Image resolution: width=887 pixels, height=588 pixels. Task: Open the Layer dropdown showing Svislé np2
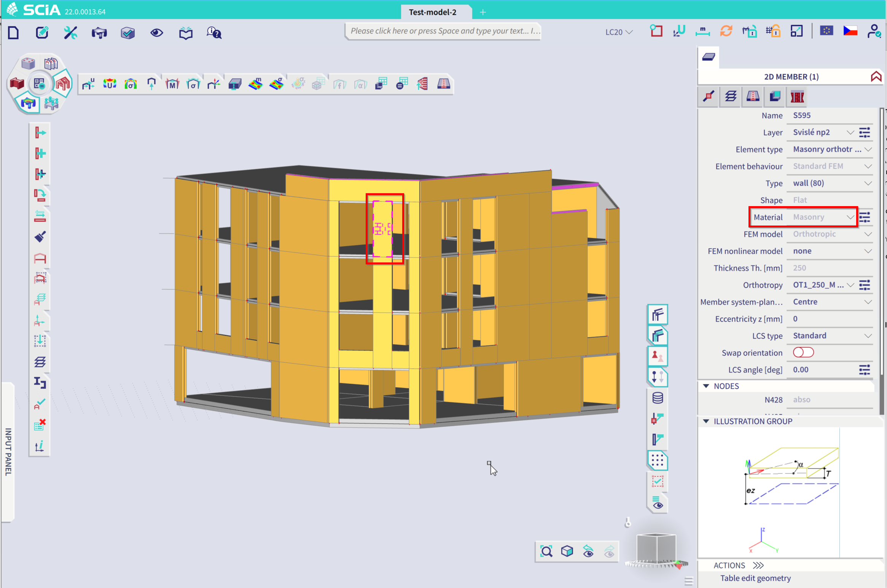click(x=823, y=132)
